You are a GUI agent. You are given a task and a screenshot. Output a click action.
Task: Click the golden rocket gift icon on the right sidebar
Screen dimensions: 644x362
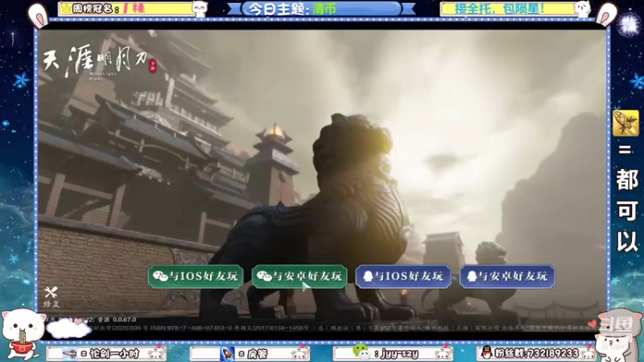click(x=625, y=123)
